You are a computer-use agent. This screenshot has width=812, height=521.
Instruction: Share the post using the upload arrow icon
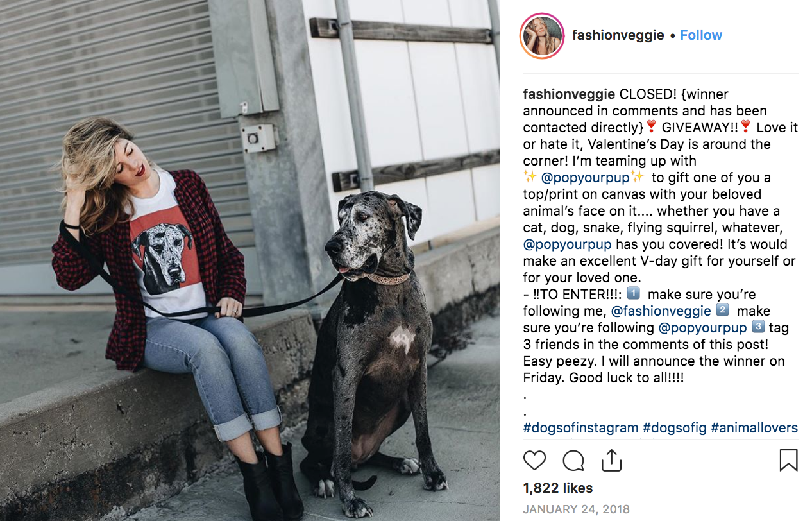611,460
